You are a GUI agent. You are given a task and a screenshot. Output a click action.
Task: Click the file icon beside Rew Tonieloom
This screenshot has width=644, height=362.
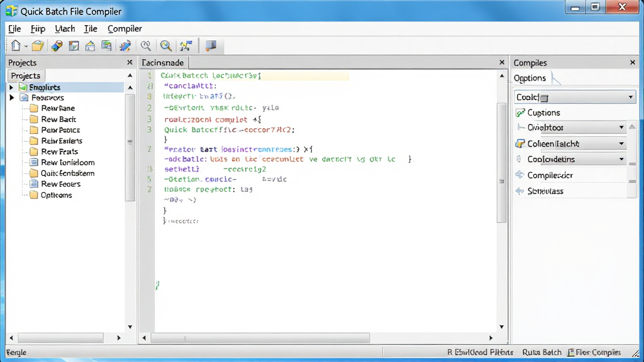pos(34,163)
